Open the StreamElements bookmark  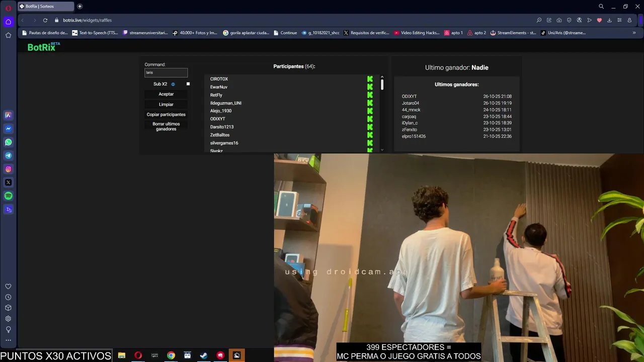[514, 33]
